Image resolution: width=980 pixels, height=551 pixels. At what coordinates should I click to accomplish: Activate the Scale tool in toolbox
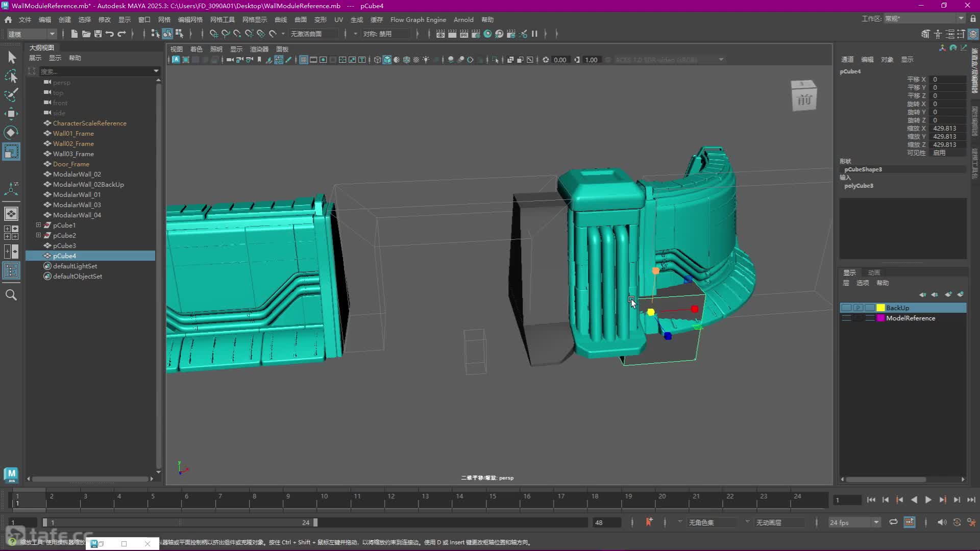point(11,152)
